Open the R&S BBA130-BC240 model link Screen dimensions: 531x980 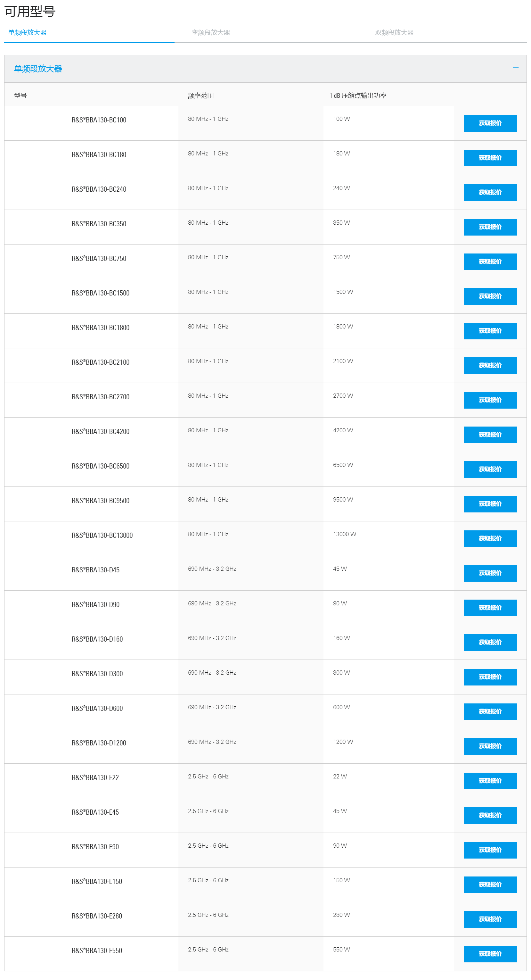[99, 189]
